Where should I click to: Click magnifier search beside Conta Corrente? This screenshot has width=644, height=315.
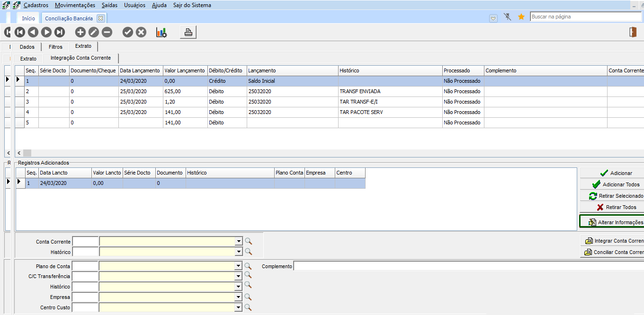click(x=248, y=241)
